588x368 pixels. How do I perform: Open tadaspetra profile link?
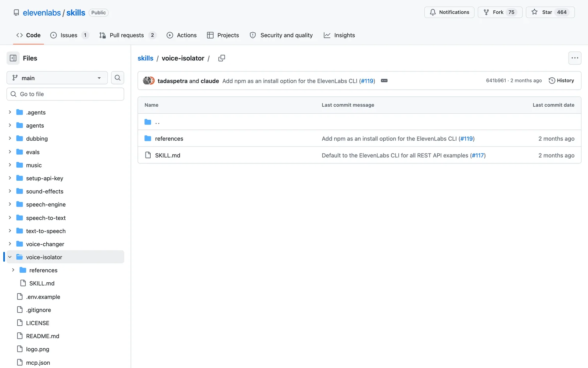(x=172, y=81)
